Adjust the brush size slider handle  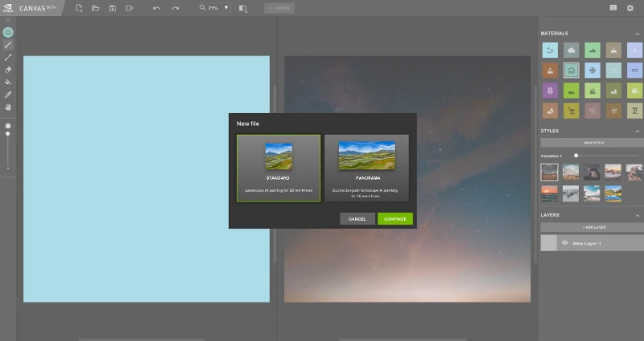click(x=8, y=134)
